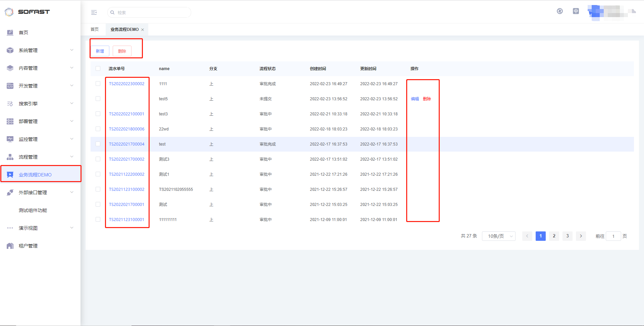This screenshot has width=644, height=326.
Task: Open the 10条/页 page size dropdown
Action: point(498,236)
